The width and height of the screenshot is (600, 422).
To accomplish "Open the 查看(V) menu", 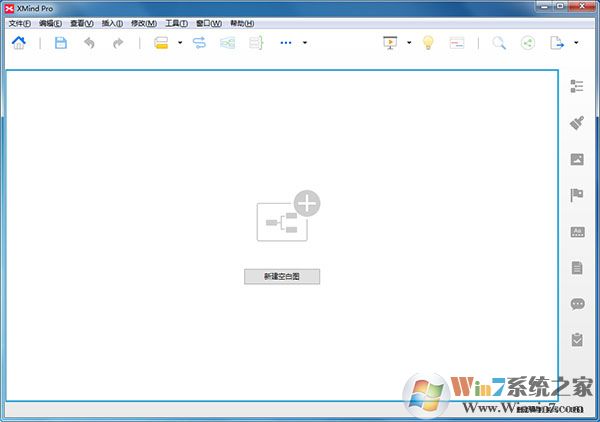I will 82,23.
